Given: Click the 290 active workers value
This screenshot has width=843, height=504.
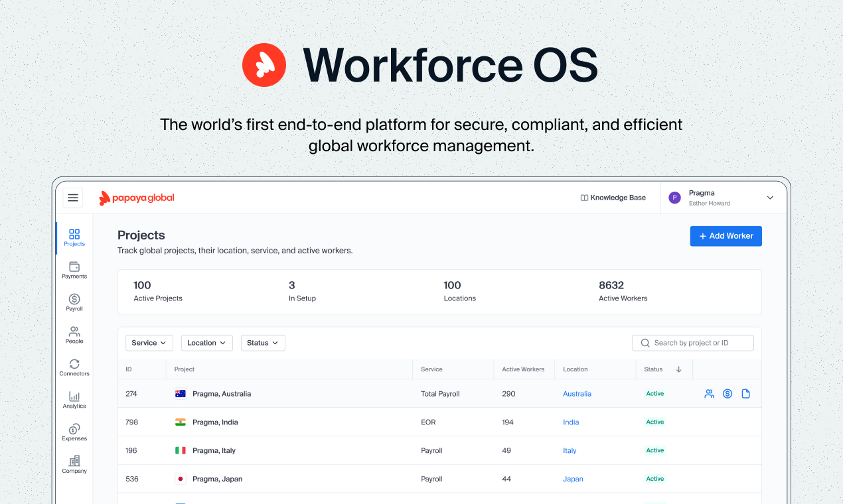Looking at the screenshot, I should pyautogui.click(x=508, y=394).
